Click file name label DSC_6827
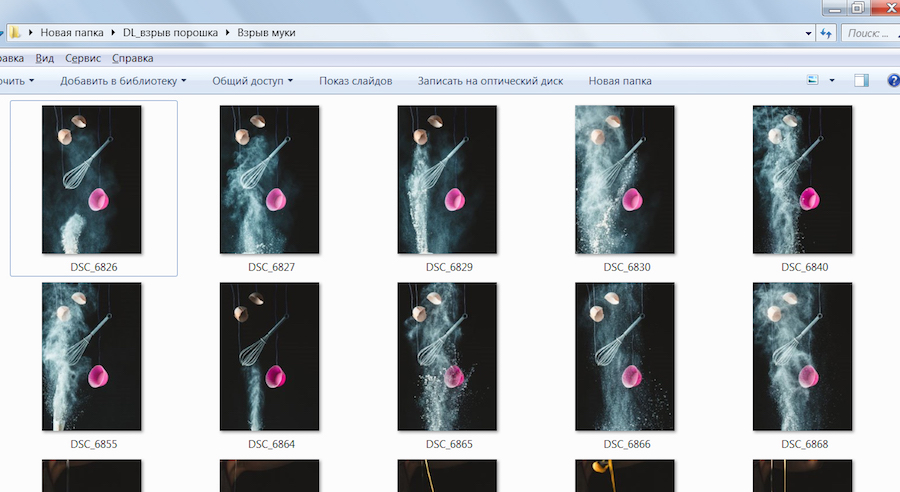Image resolution: width=900 pixels, height=492 pixels. coord(271,267)
